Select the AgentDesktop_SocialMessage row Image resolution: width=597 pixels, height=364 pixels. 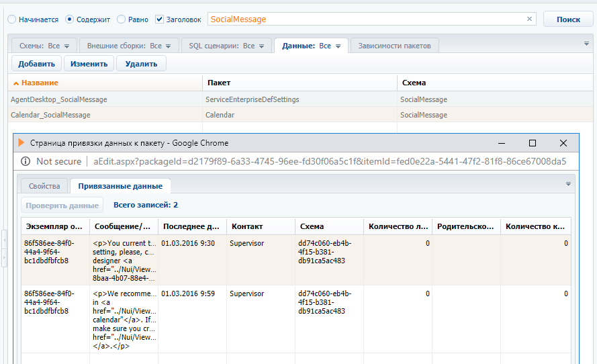[59, 99]
